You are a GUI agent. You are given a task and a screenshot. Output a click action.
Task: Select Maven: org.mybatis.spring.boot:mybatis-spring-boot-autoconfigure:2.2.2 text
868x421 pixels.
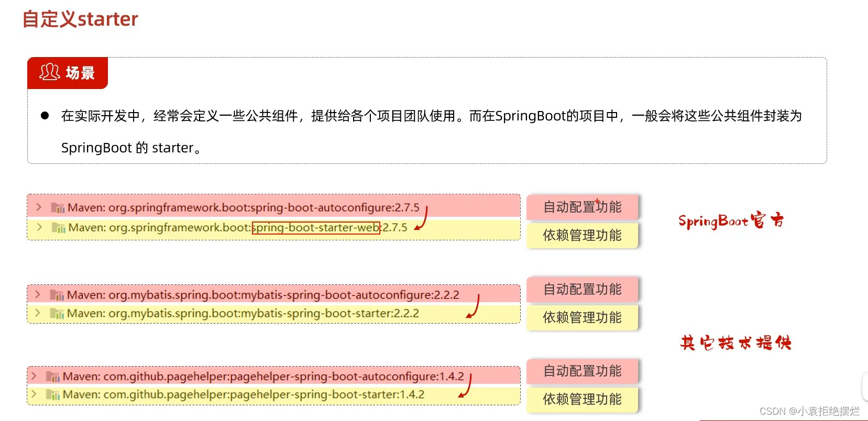(263, 295)
